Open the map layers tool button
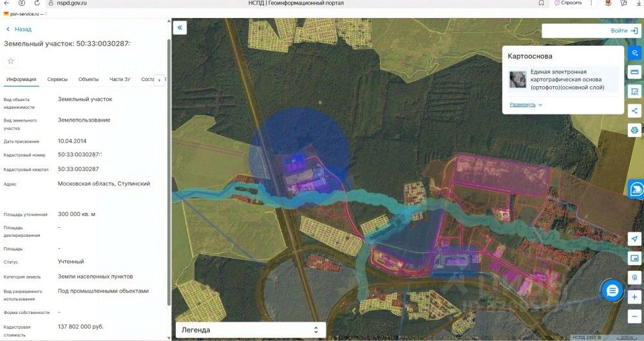 coord(634,53)
